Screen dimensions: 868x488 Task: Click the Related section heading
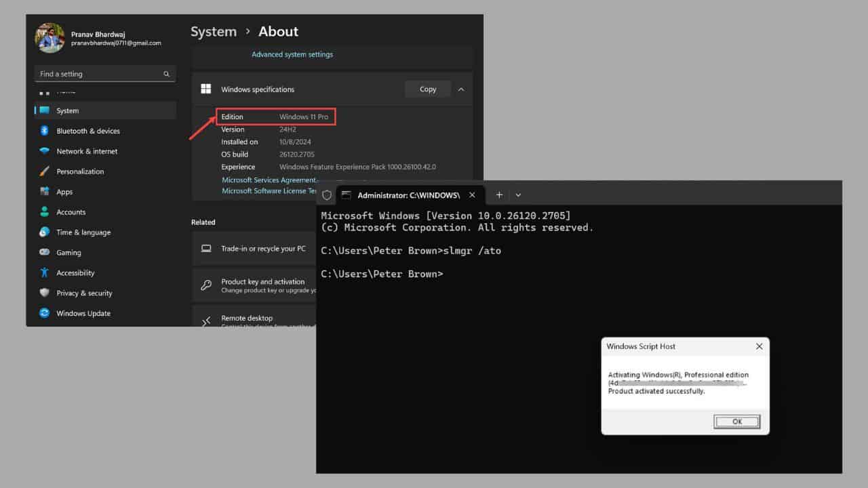[203, 222]
